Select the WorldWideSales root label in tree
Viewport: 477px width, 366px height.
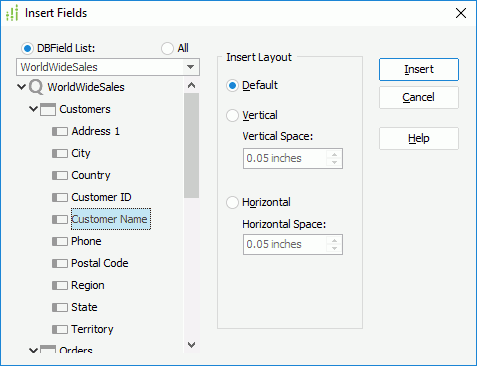click(x=86, y=87)
